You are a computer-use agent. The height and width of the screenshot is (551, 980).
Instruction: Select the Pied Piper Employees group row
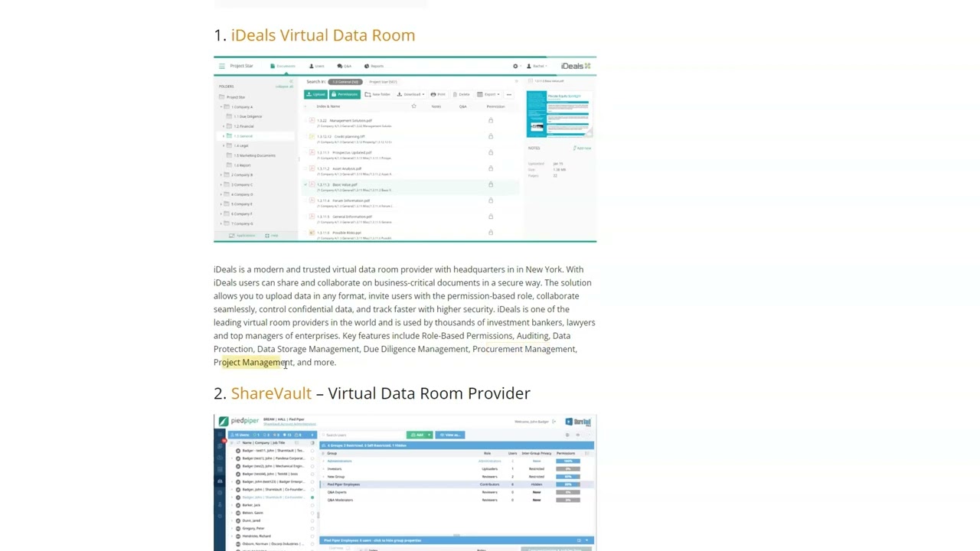(x=457, y=484)
